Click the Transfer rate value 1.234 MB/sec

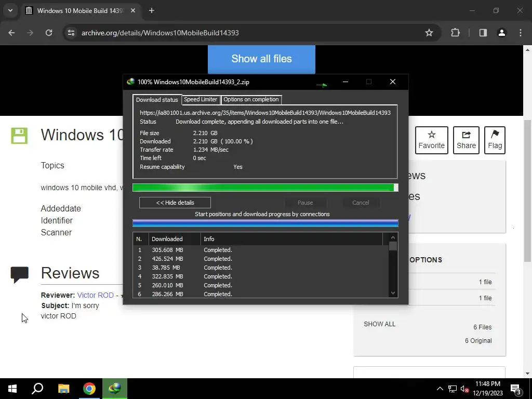point(211,150)
